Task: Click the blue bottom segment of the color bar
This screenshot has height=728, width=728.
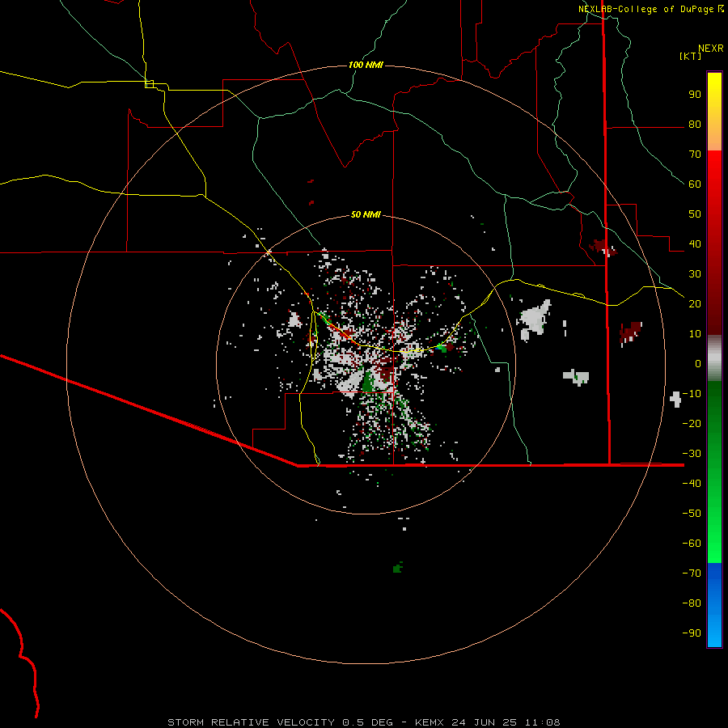Action: coord(714,605)
